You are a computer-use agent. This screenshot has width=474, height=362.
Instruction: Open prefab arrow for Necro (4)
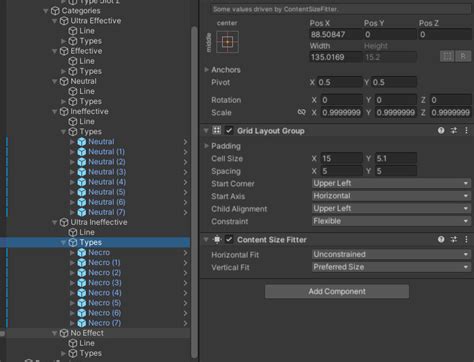185,293
